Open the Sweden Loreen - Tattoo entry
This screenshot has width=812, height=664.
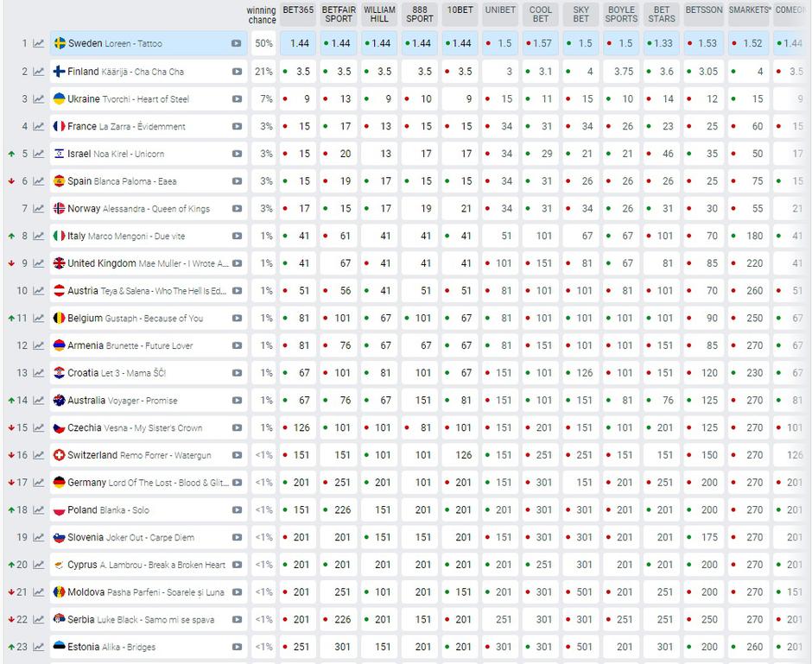[x=115, y=44]
